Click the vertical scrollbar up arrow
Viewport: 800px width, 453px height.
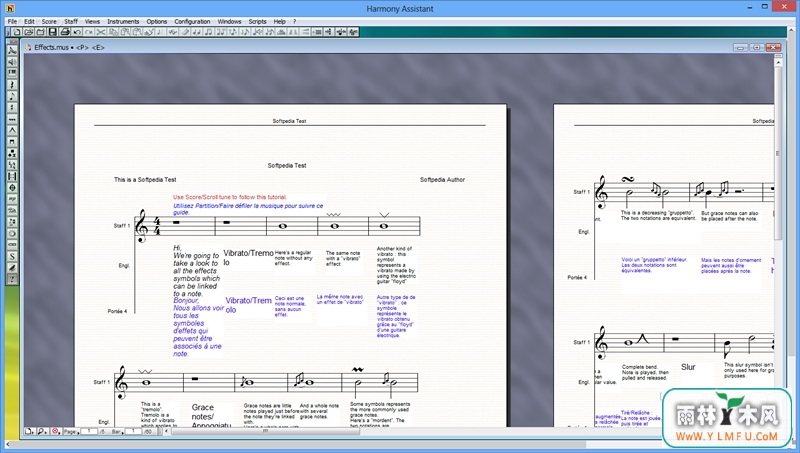pyautogui.click(x=778, y=62)
